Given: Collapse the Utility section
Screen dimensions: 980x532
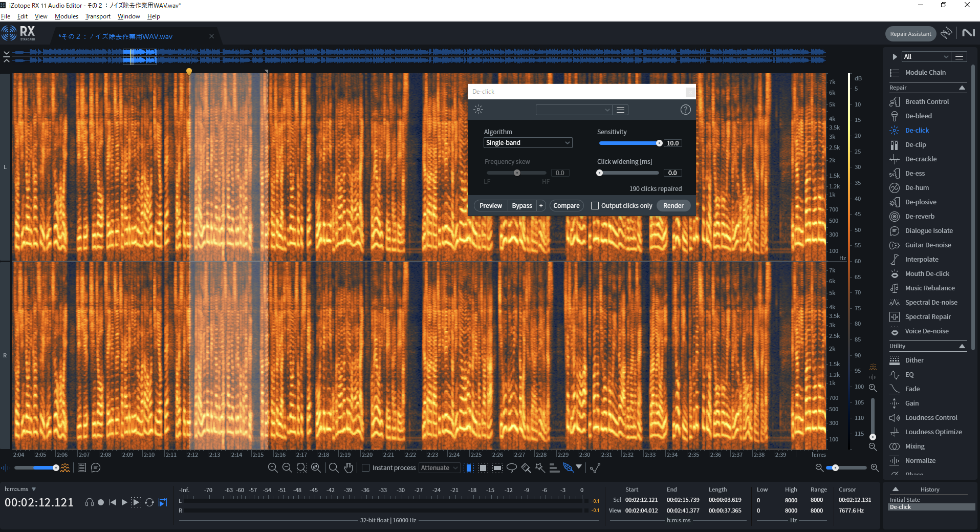Looking at the screenshot, I should 962,346.
